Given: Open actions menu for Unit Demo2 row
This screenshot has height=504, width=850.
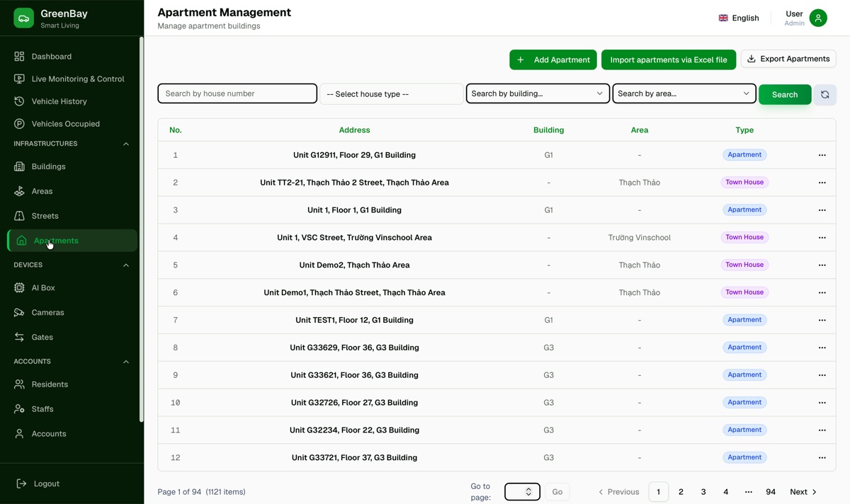Looking at the screenshot, I should [822, 265].
